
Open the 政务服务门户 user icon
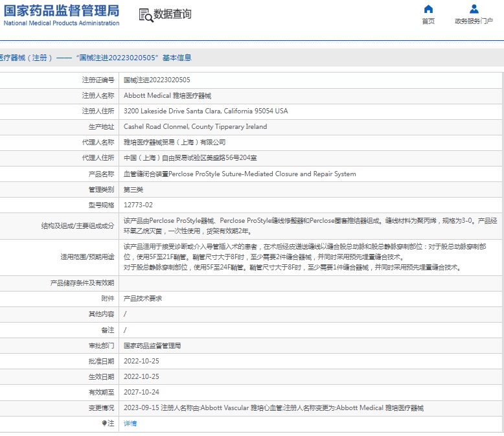coord(474,9)
